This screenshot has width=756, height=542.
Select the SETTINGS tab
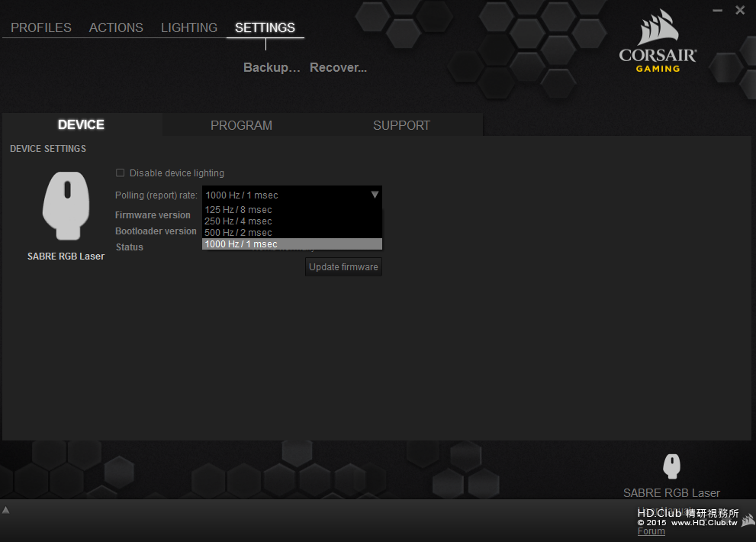pos(265,27)
